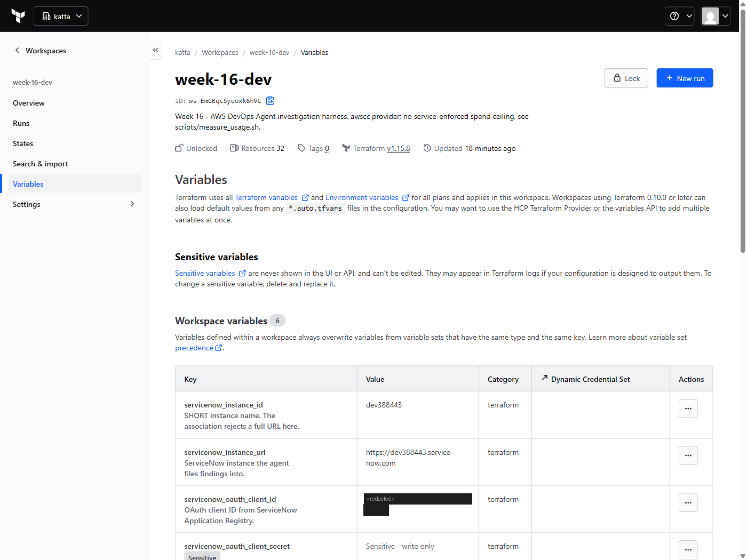Click the Workspaces breadcrumb link
Screen dimensions: 747x560
220,52
